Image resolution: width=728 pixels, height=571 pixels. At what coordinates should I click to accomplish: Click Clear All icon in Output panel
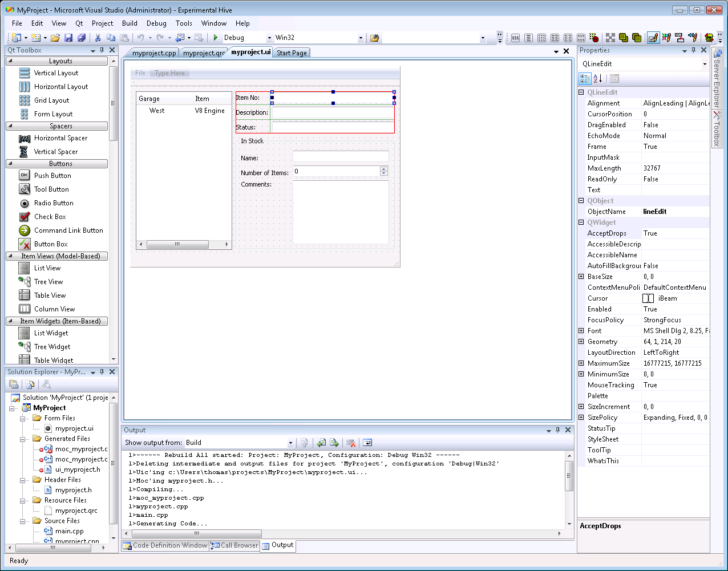tap(351, 443)
